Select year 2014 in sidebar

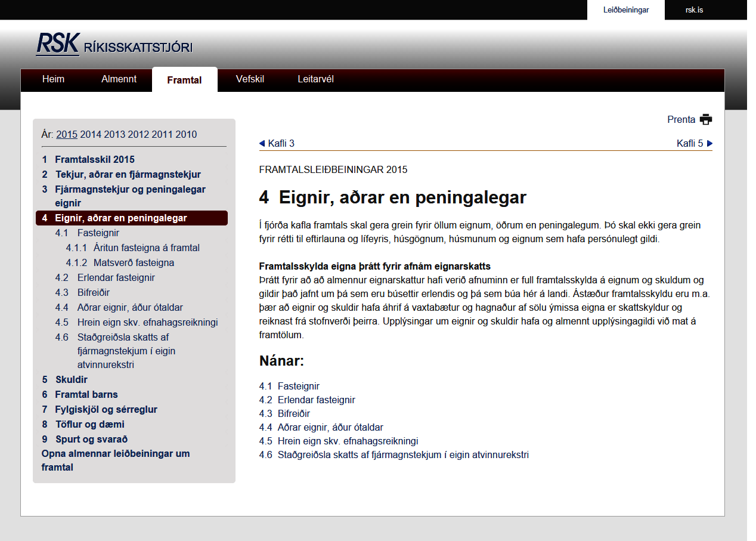click(91, 134)
